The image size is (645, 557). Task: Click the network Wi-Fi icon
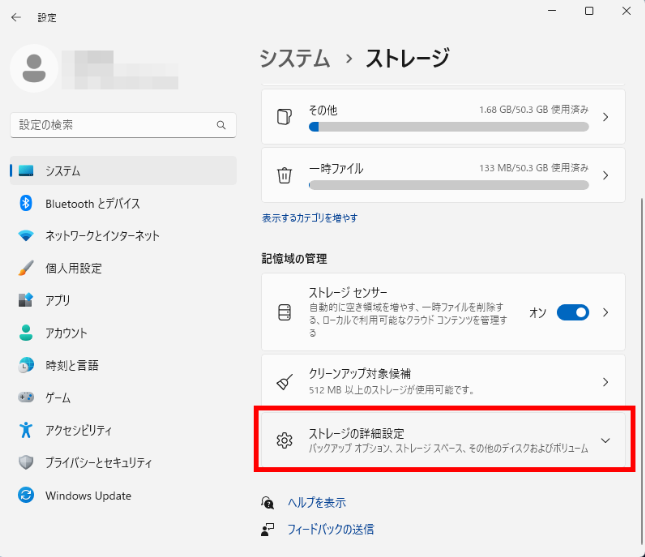(x=26, y=236)
